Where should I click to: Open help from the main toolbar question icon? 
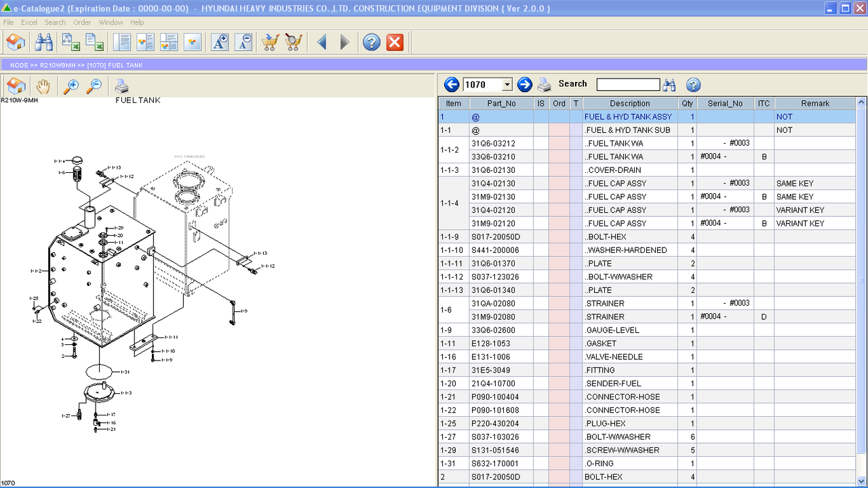pos(372,43)
